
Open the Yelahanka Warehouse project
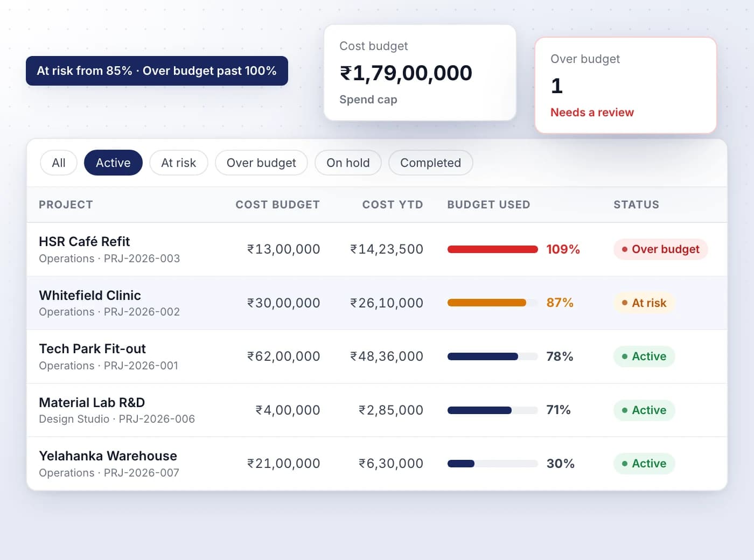click(x=108, y=456)
